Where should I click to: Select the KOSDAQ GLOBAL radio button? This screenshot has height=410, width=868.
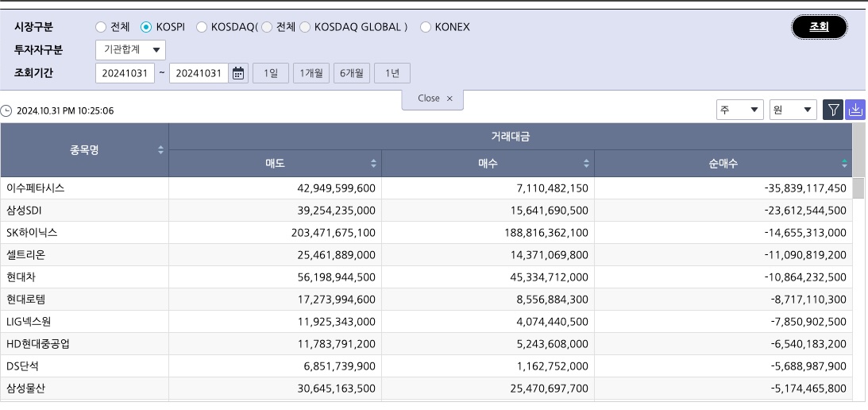(305, 26)
